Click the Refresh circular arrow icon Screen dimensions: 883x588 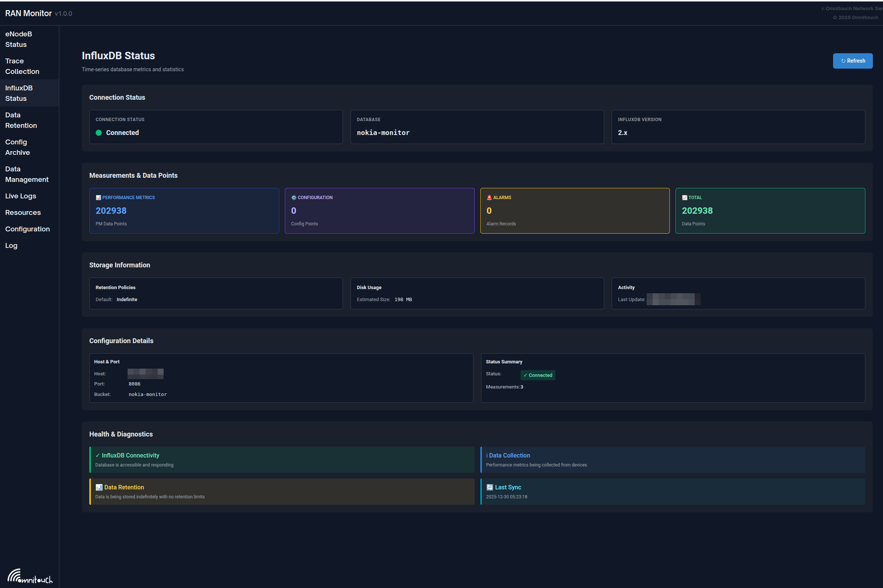tap(843, 60)
